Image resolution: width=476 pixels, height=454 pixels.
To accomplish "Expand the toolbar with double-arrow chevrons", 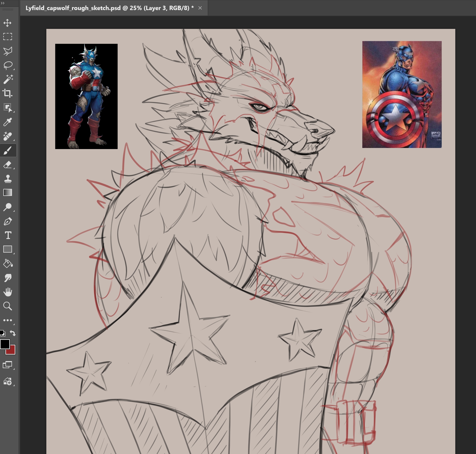I will coord(3,3).
